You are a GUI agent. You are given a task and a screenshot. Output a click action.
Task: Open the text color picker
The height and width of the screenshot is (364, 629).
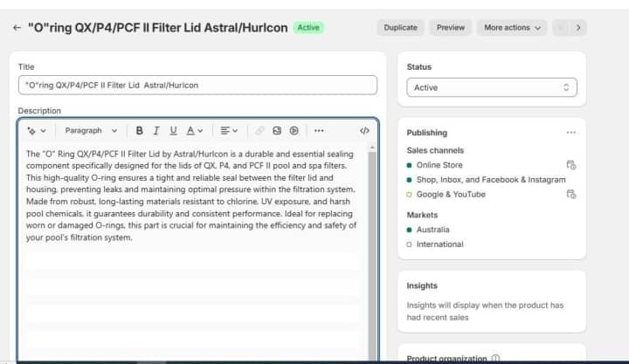click(x=195, y=131)
